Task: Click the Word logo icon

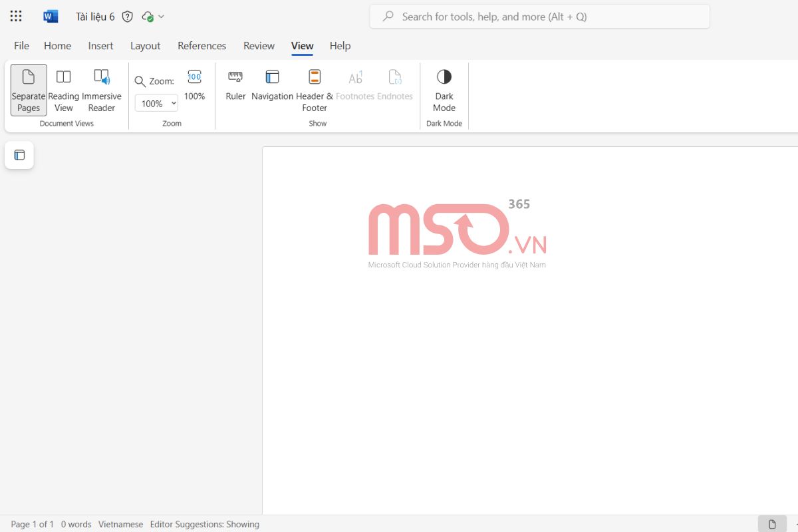Action: pyautogui.click(x=51, y=17)
